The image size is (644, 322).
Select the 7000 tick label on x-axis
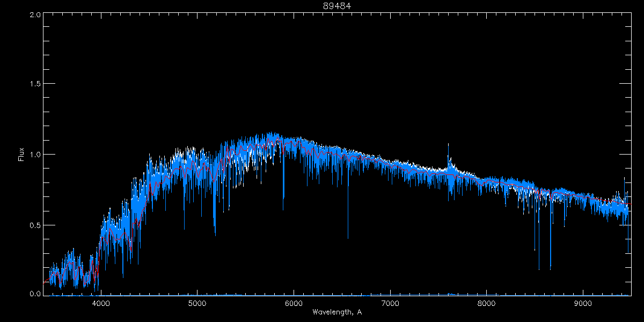point(390,302)
